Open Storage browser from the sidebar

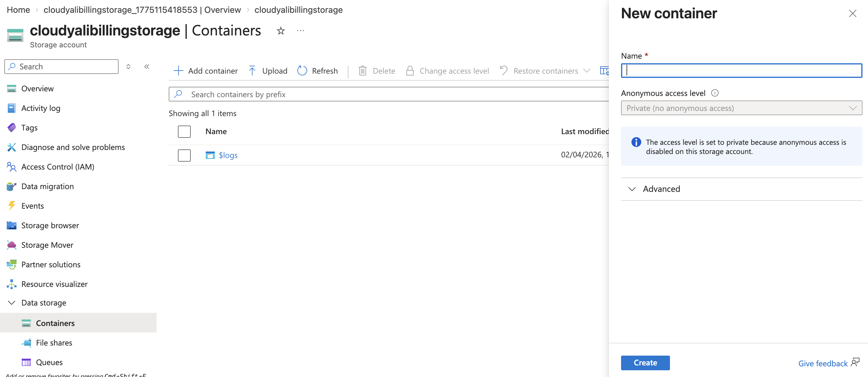coord(50,225)
